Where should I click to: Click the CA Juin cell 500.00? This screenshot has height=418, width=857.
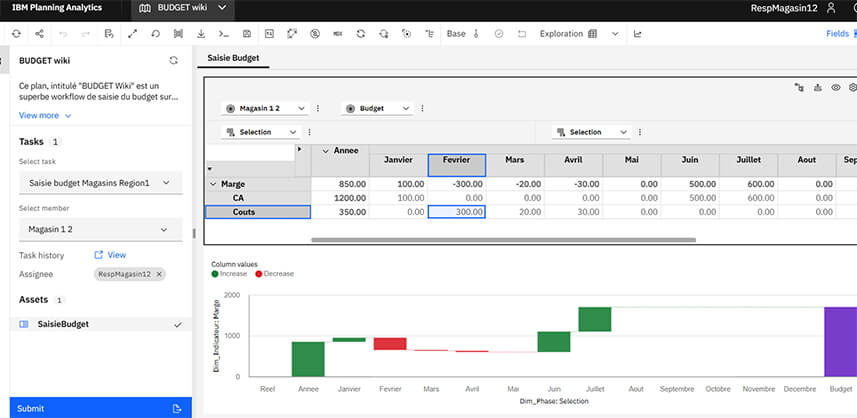click(x=690, y=198)
